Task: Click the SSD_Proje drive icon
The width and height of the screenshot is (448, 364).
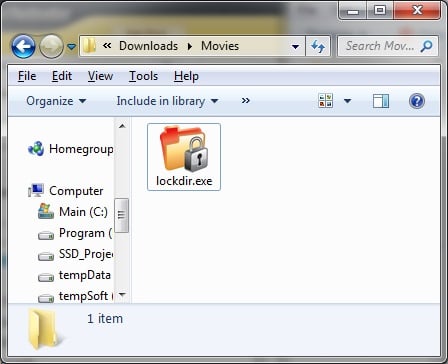Action: point(46,257)
